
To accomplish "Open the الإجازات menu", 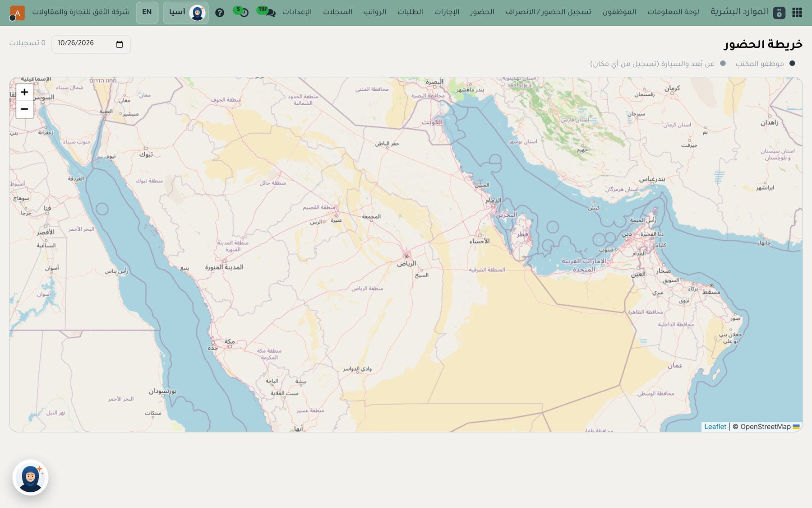I will point(447,12).
